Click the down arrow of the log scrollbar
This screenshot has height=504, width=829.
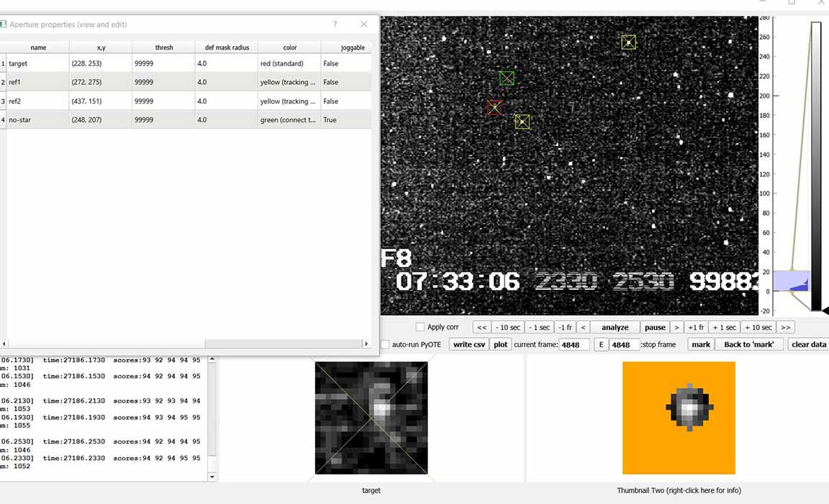[212, 477]
